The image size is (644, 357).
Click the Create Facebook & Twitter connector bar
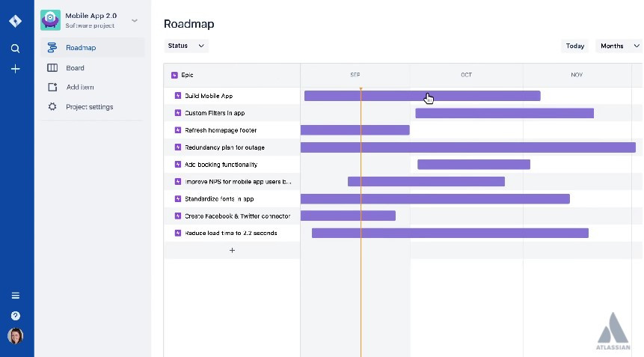click(x=348, y=216)
